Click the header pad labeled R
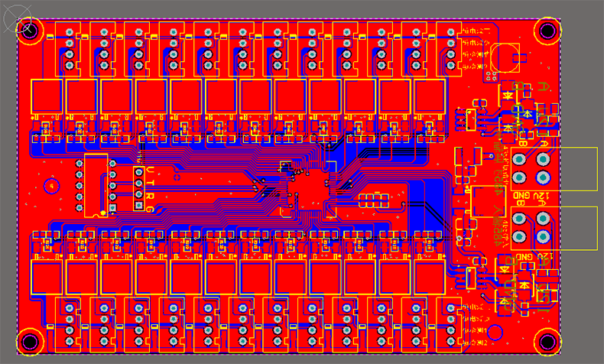Image resolution: width=604 pixels, height=364 pixels. [139, 196]
